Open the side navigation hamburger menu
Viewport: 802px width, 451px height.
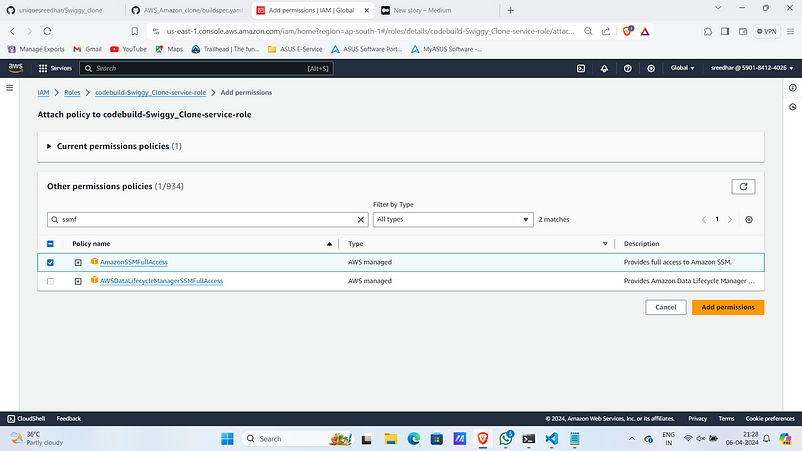tap(10, 88)
